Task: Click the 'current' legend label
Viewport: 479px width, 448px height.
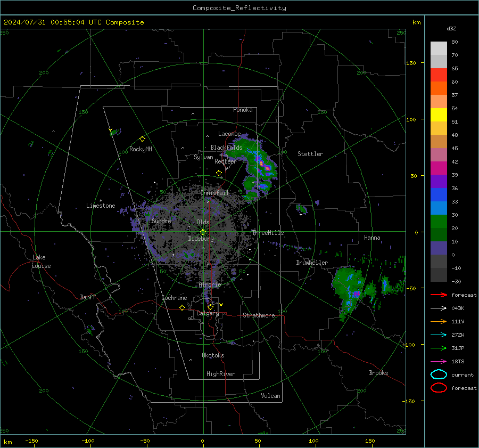Action: click(463, 374)
